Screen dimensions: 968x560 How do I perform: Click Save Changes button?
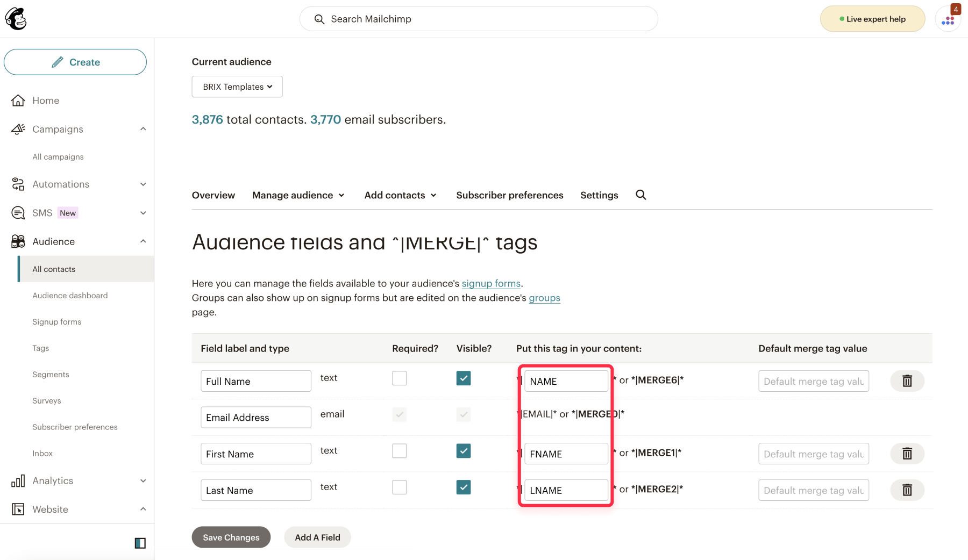[231, 537]
